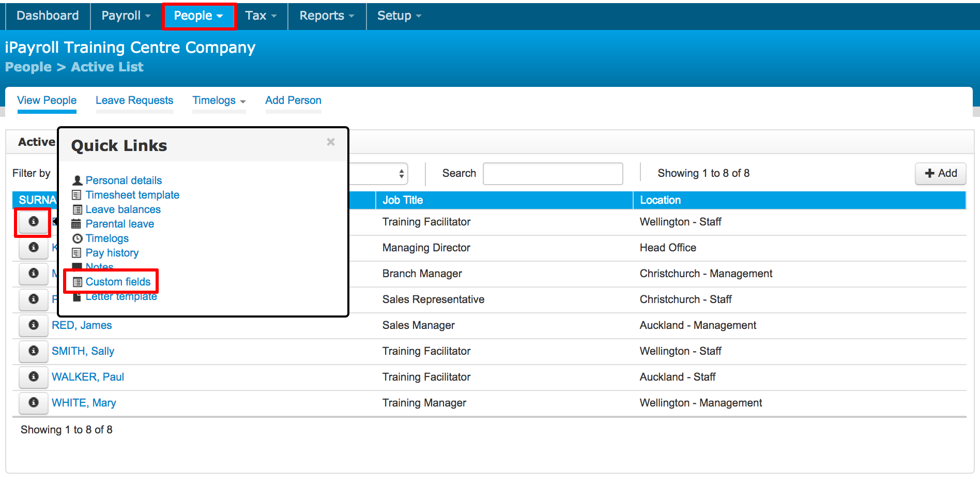Click the calendar icon beside Parental leave
980x482 pixels.
tap(76, 224)
